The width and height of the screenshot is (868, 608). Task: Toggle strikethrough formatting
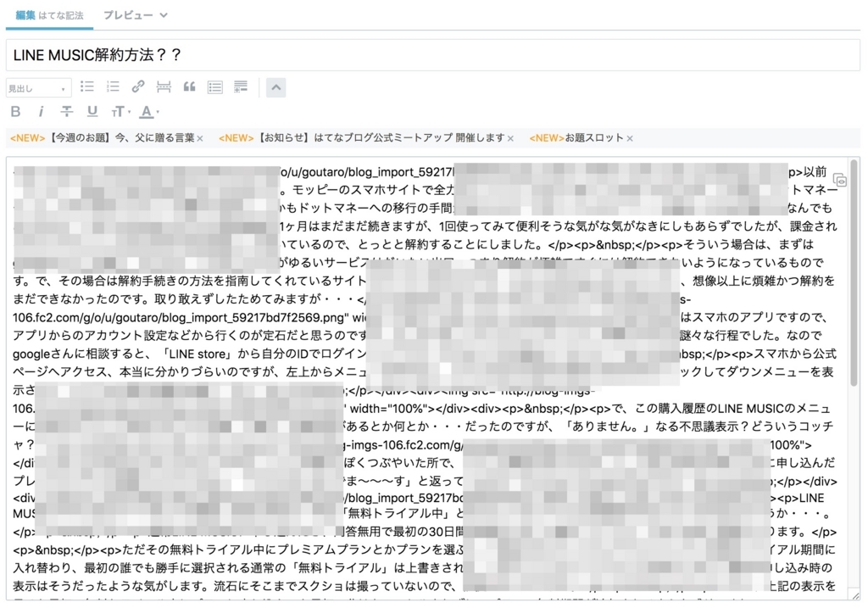(x=66, y=111)
